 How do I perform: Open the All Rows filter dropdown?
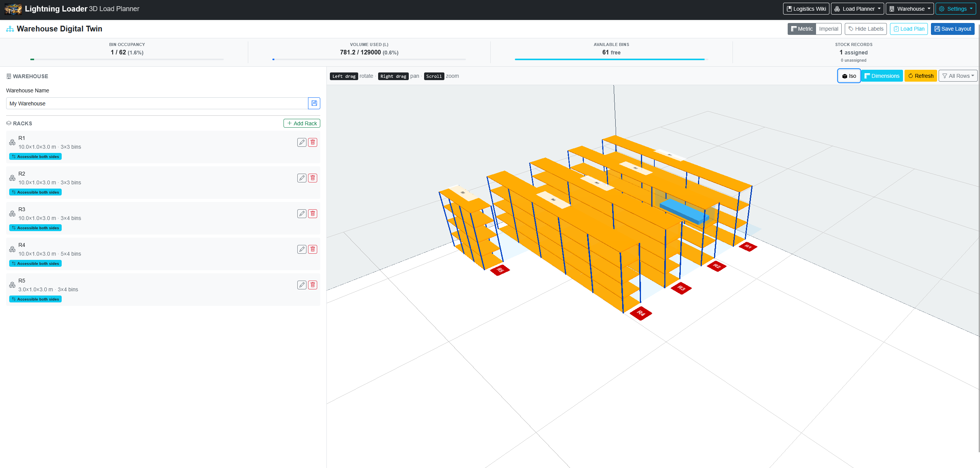(x=958, y=76)
